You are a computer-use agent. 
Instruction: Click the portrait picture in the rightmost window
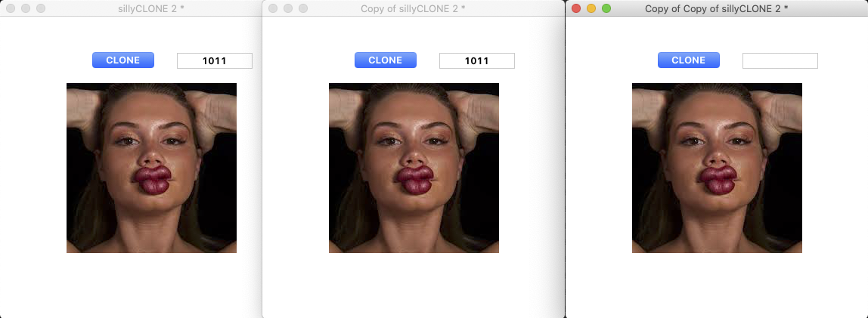[717, 168]
